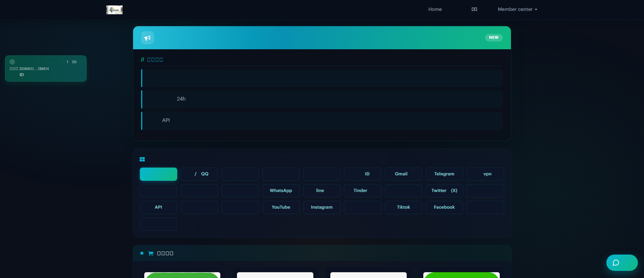Click the banknote icon in the header

(474, 9)
